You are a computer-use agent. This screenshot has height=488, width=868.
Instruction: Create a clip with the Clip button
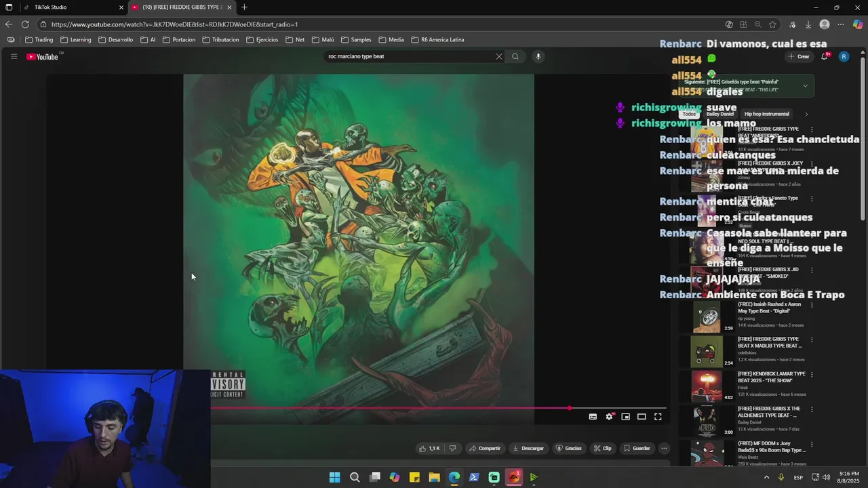tap(602, 448)
